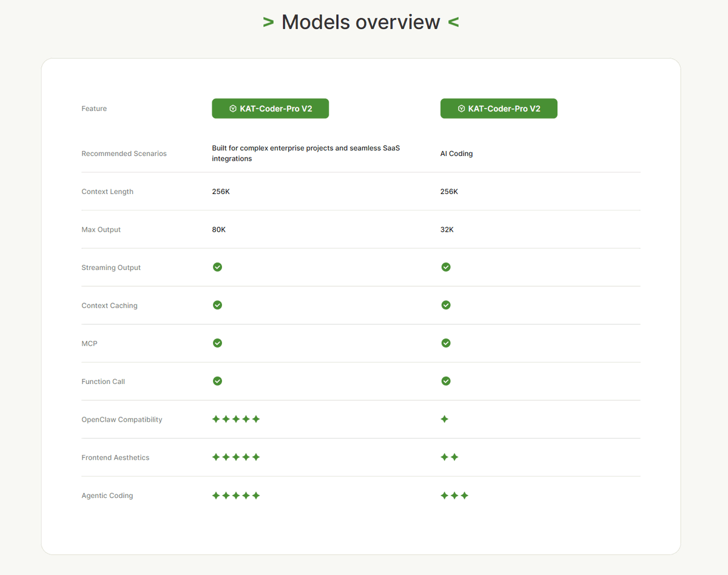The width and height of the screenshot is (728, 575).
Task: Click the Max Output row label
Action: click(x=101, y=230)
